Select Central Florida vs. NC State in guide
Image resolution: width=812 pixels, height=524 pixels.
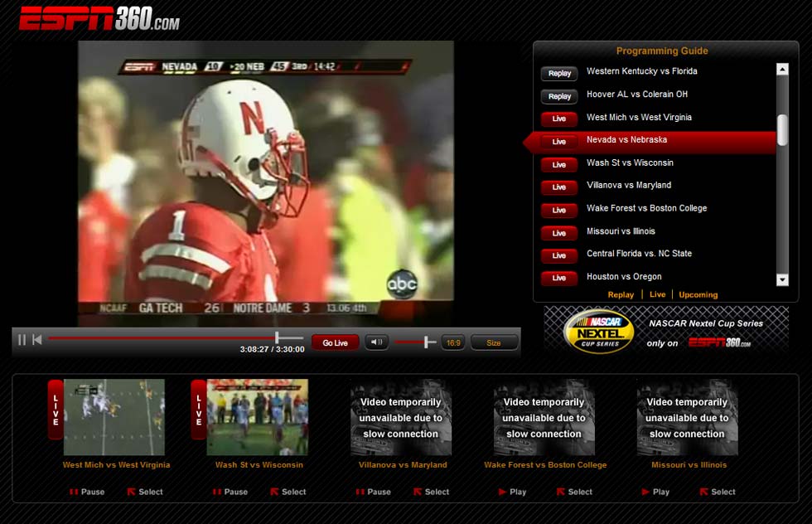coord(639,254)
